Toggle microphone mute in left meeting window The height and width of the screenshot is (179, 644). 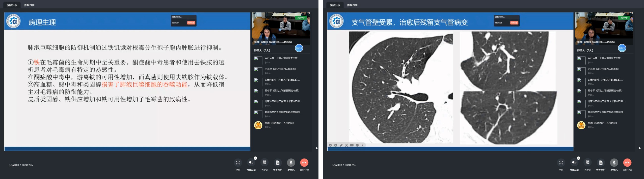[x=291, y=163]
